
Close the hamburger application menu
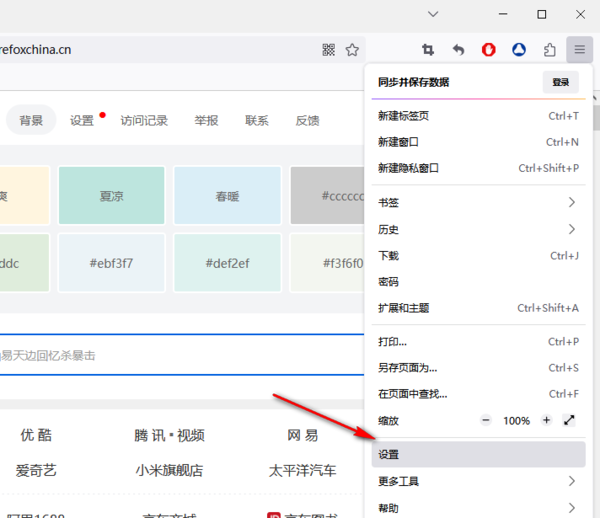point(579,50)
